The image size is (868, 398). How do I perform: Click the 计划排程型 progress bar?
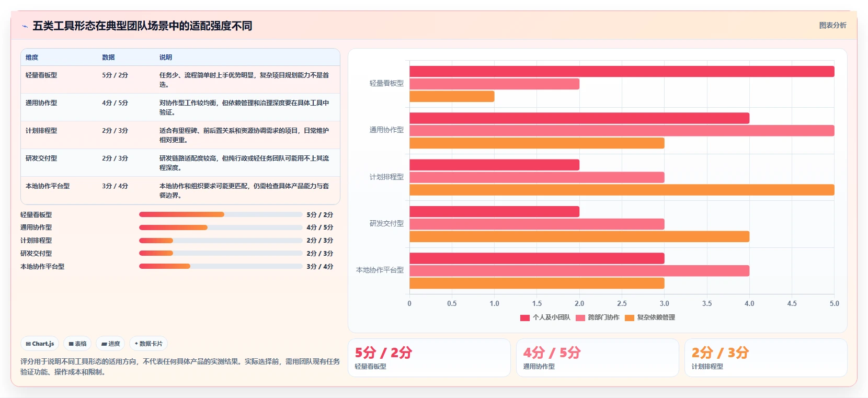221,241
